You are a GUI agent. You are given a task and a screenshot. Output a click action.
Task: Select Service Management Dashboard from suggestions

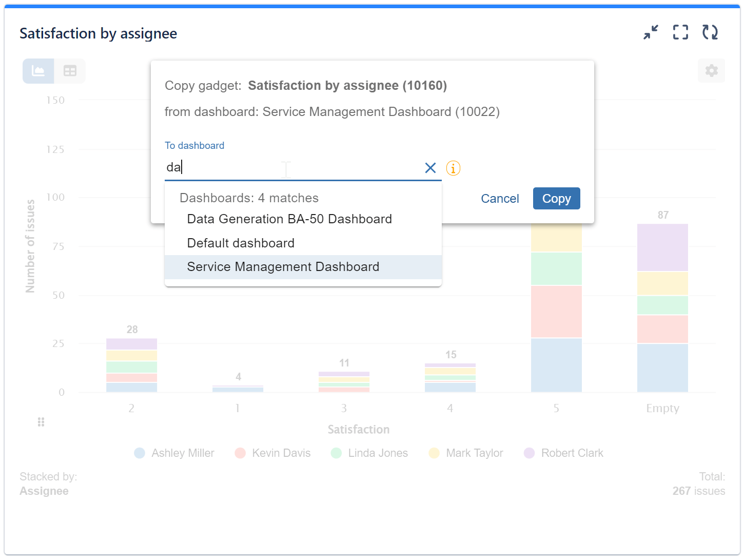283,266
